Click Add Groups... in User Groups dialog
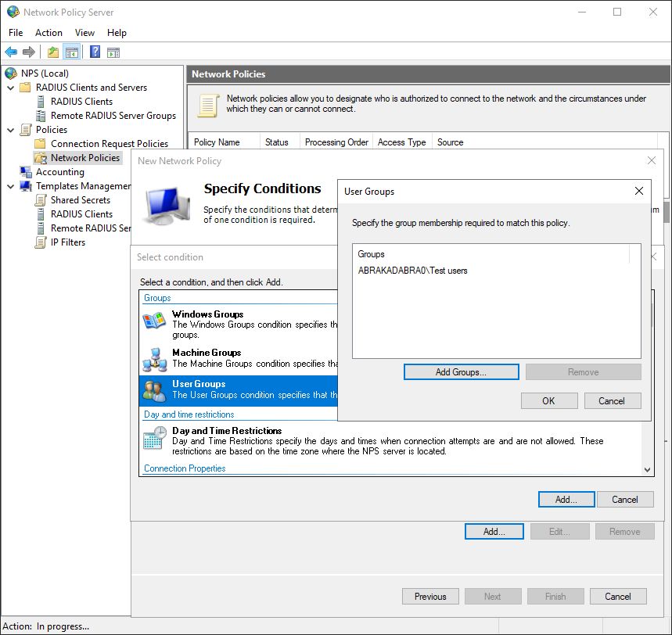The width and height of the screenshot is (672, 635). 461,372
